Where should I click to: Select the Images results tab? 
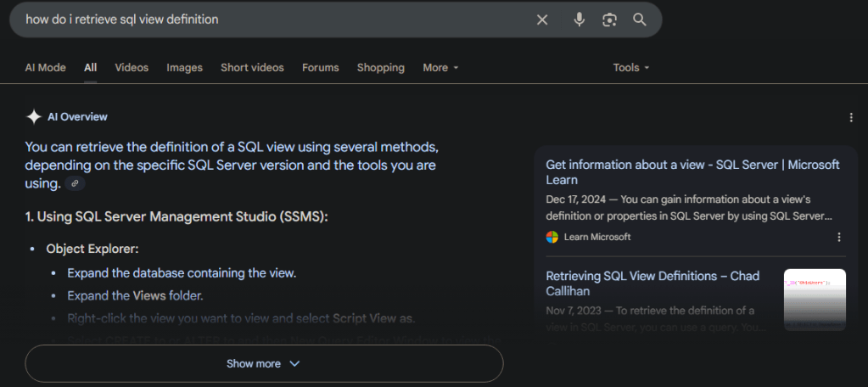(x=184, y=68)
